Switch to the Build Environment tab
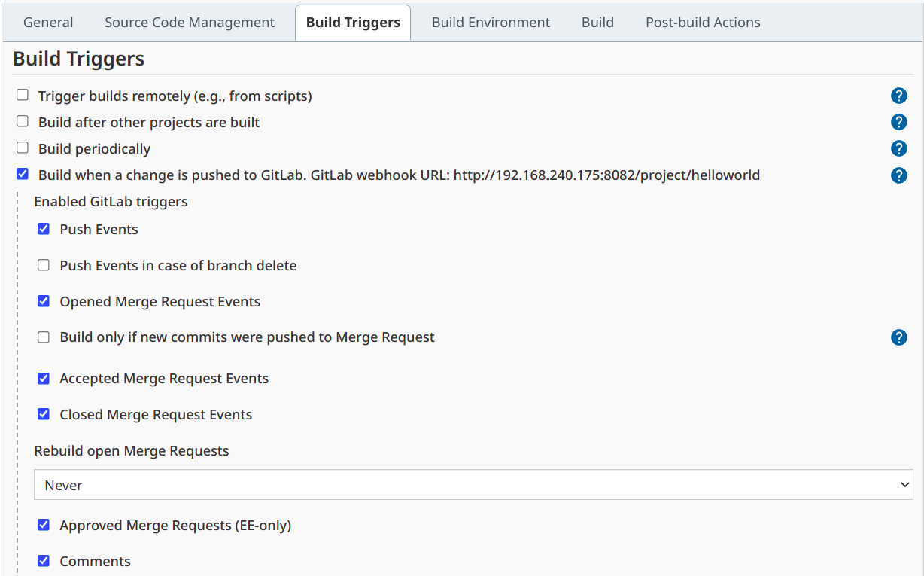 coord(491,22)
